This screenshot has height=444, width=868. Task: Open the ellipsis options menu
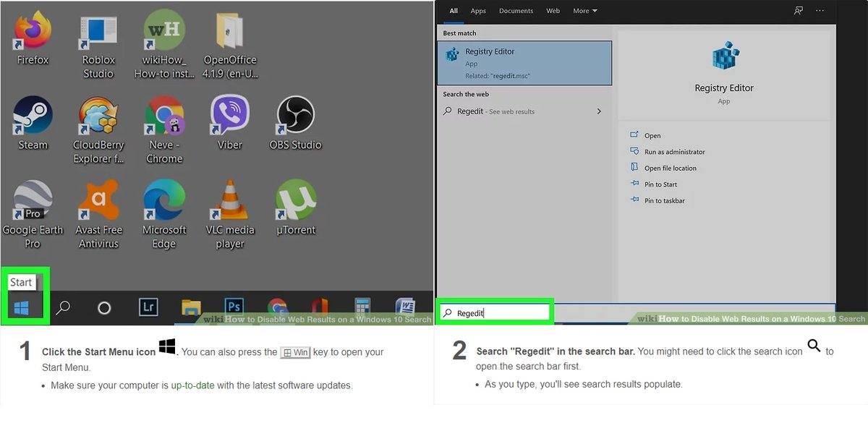tap(820, 10)
